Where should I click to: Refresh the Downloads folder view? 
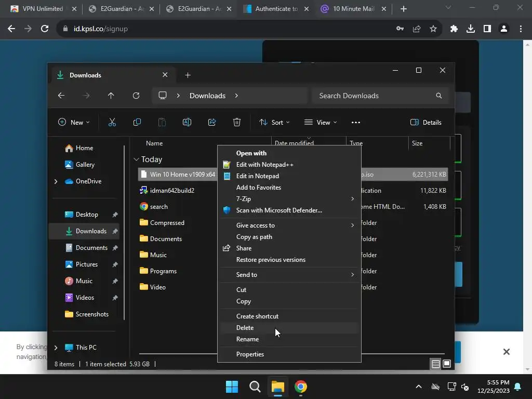pos(136,96)
